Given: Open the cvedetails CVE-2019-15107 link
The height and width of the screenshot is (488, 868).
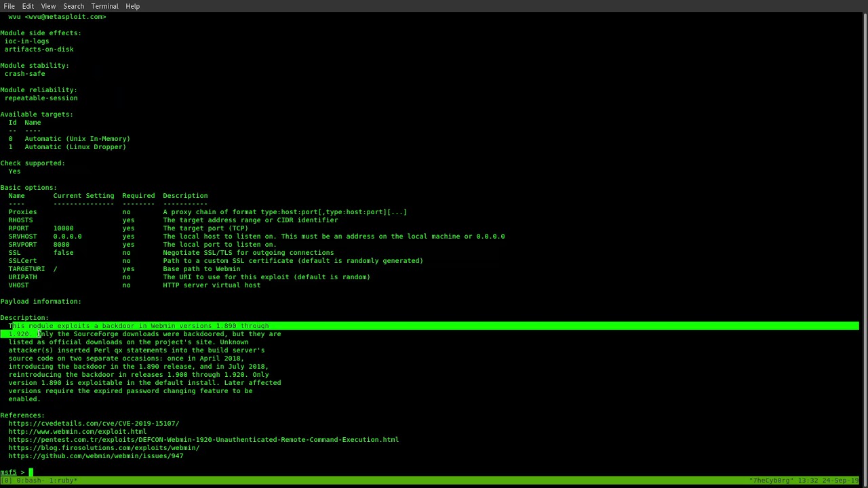Looking at the screenshot, I should (94, 424).
